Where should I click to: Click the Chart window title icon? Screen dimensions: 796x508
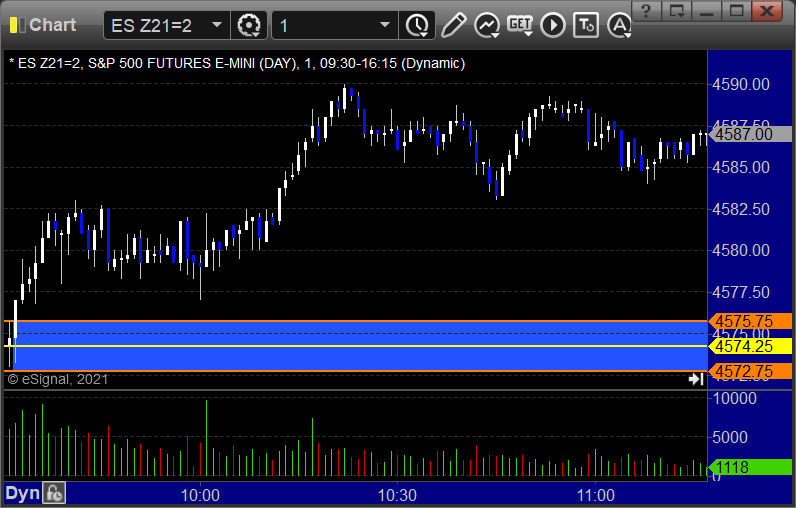(x=18, y=25)
